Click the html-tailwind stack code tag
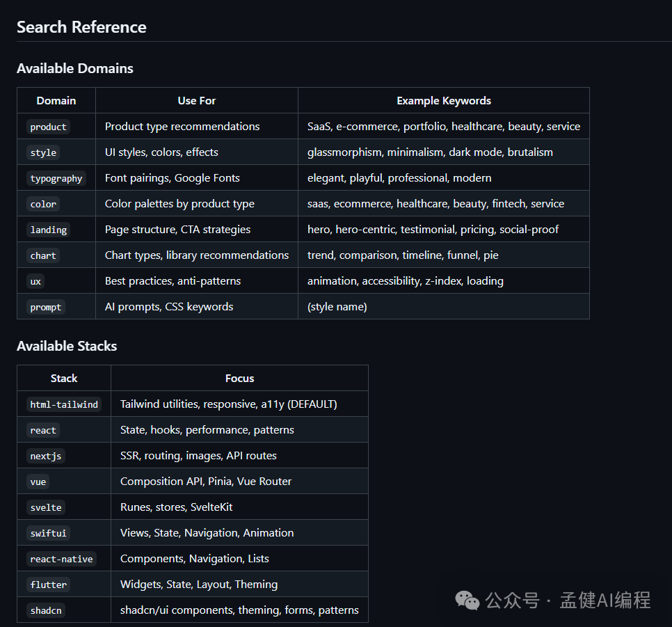This screenshot has height=627, width=672. [x=64, y=404]
